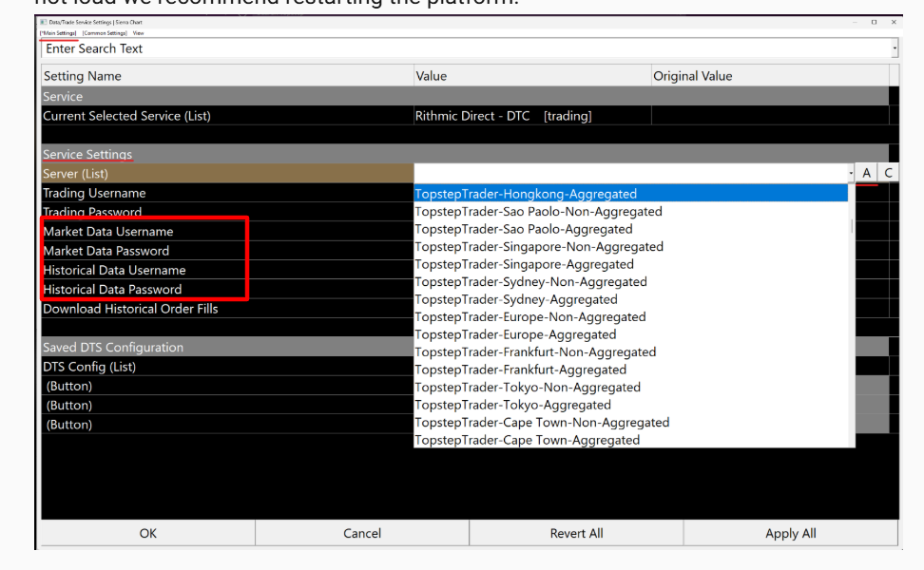
Task: Select the Historical Data Password row
Action: (x=227, y=290)
